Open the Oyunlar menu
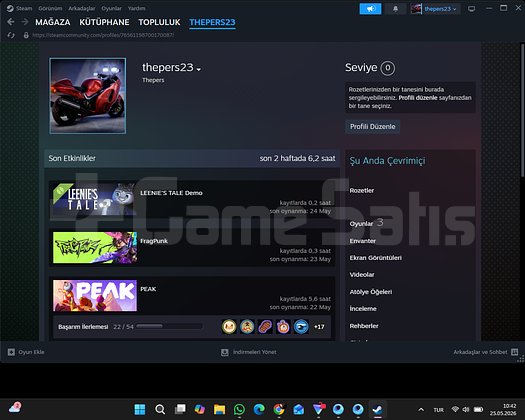The width and height of the screenshot is (525, 420). click(111, 8)
